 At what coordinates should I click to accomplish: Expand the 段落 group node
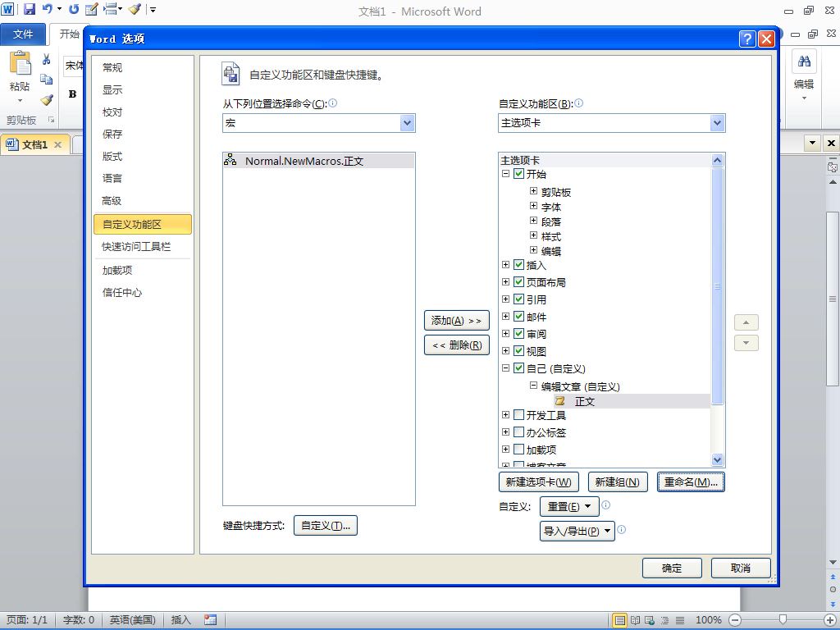(x=533, y=220)
